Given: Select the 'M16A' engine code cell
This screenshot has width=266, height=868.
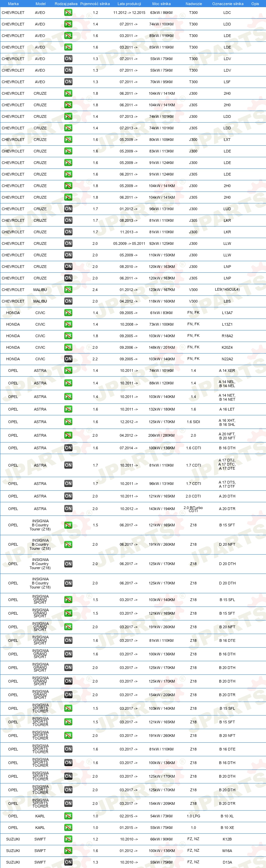Looking at the screenshot, I should (227, 851).
